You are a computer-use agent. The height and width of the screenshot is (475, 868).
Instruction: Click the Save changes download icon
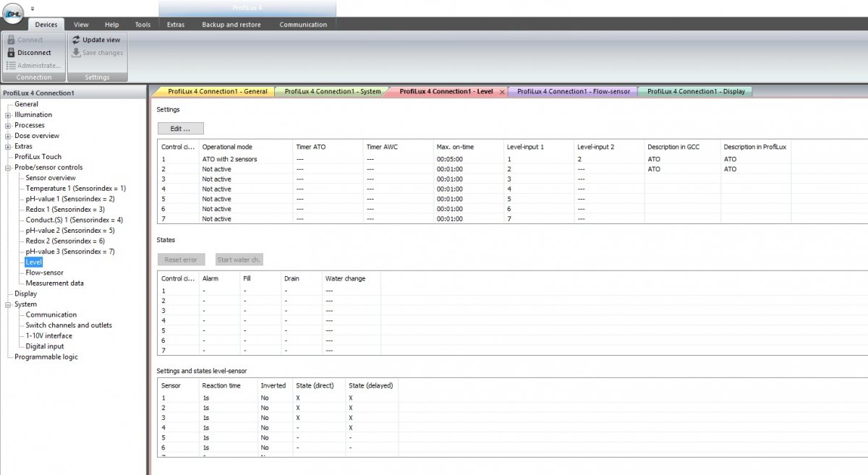76,53
